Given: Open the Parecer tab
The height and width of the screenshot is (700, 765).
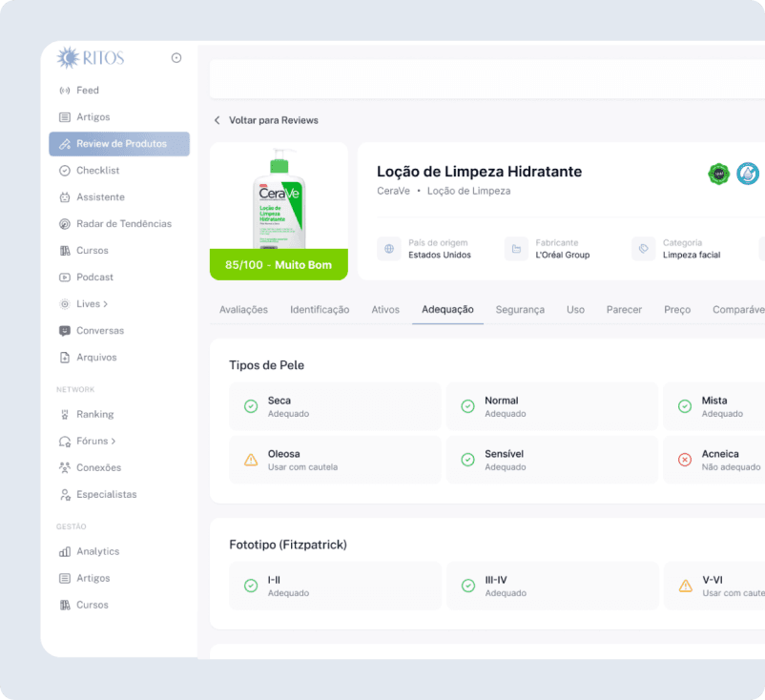Looking at the screenshot, I should 624,310.
